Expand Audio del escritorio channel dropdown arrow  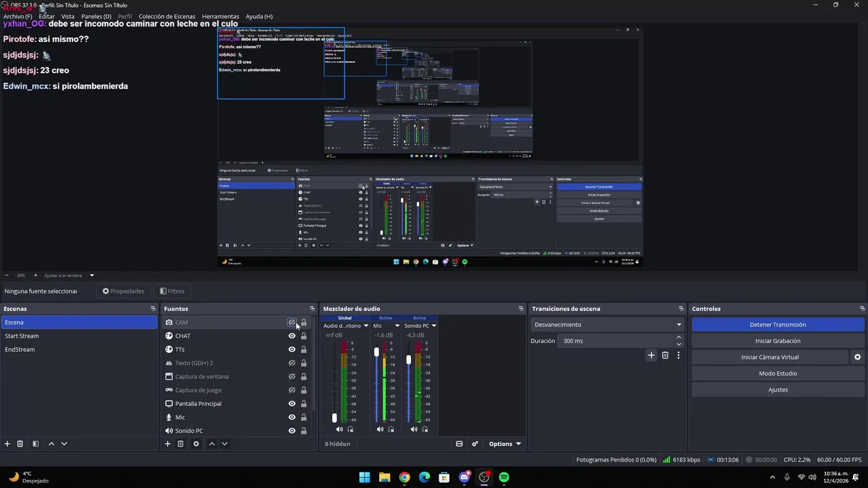[x=366, y=326]
